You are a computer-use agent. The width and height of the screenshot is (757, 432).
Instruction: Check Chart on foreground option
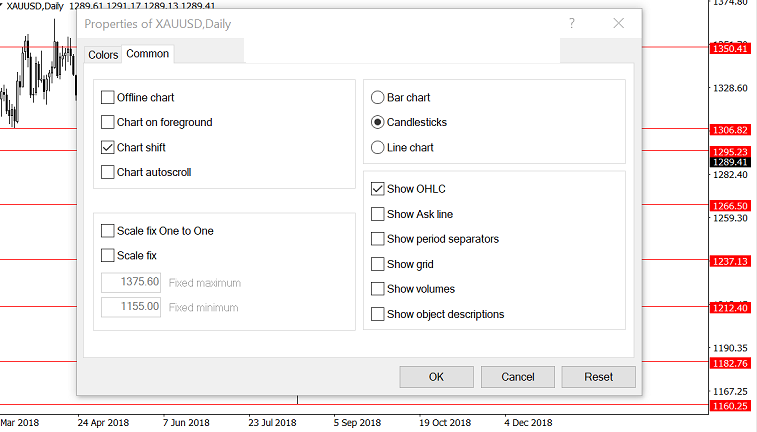108,123
